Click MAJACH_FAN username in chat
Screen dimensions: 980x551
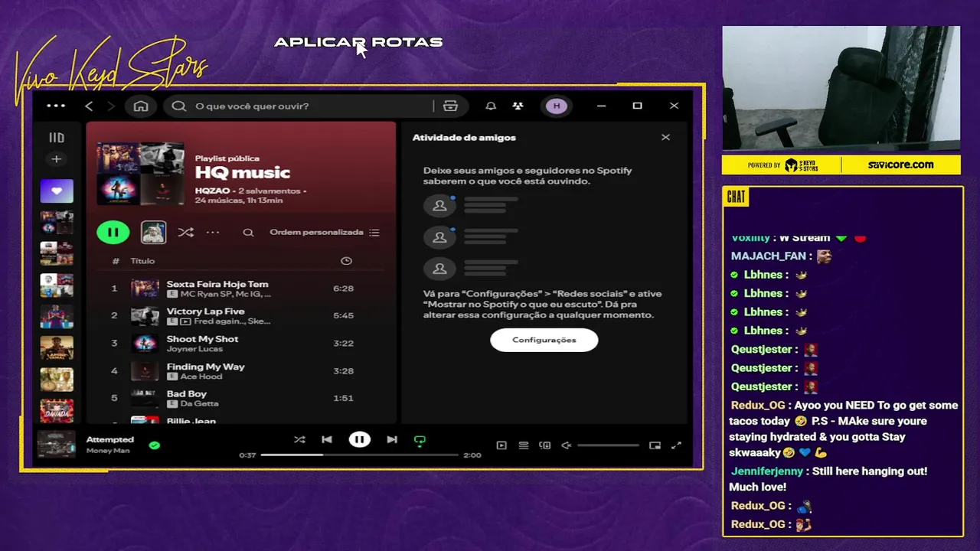click(x=769, y=256)
